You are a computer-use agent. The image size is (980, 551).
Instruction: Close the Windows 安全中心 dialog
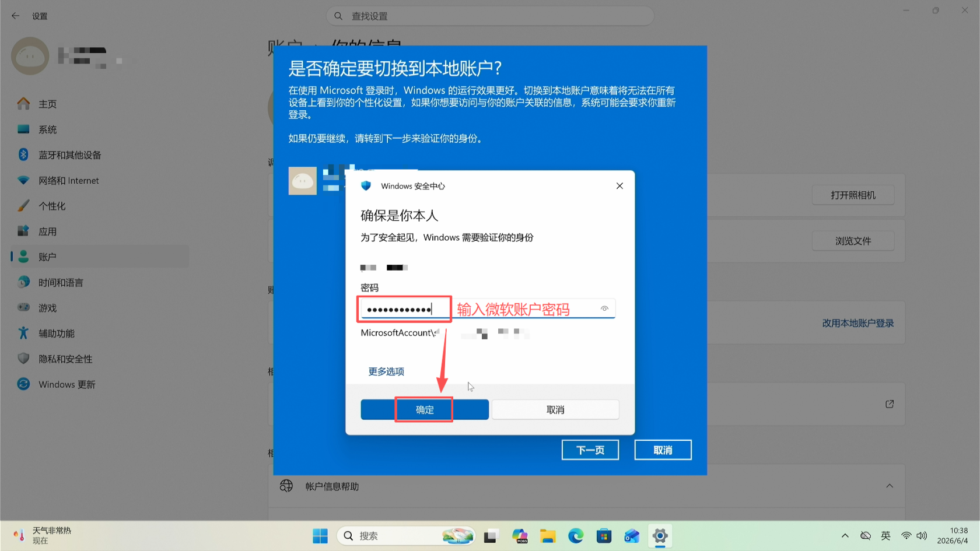(619, 186)
